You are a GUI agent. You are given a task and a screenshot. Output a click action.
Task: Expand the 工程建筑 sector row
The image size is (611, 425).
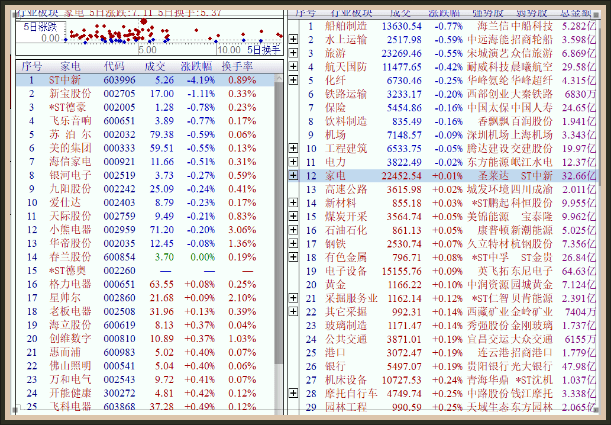point(293,148)
